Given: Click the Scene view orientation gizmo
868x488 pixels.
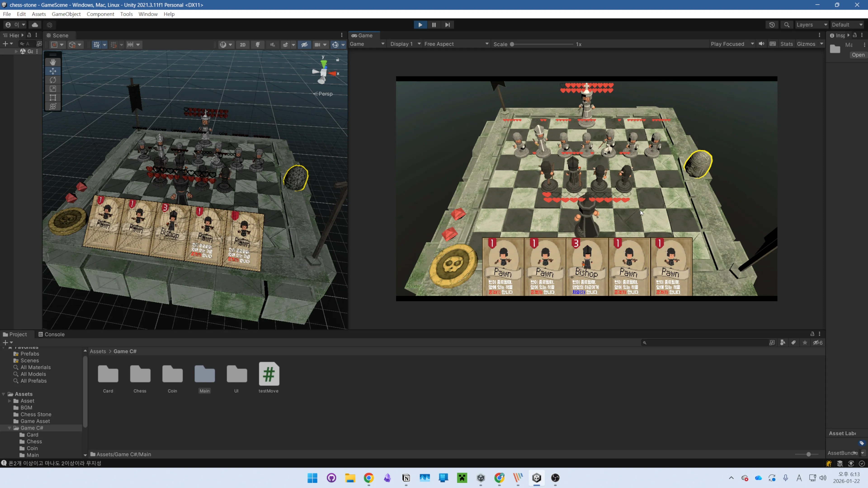Looking at the screenshot, I should [x=324, y=72].
